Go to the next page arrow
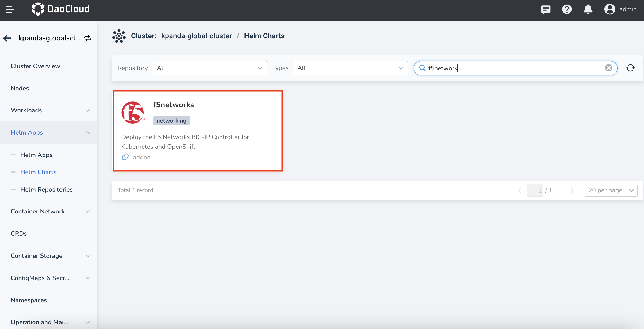The image size is (644, 329). (572, 190)
